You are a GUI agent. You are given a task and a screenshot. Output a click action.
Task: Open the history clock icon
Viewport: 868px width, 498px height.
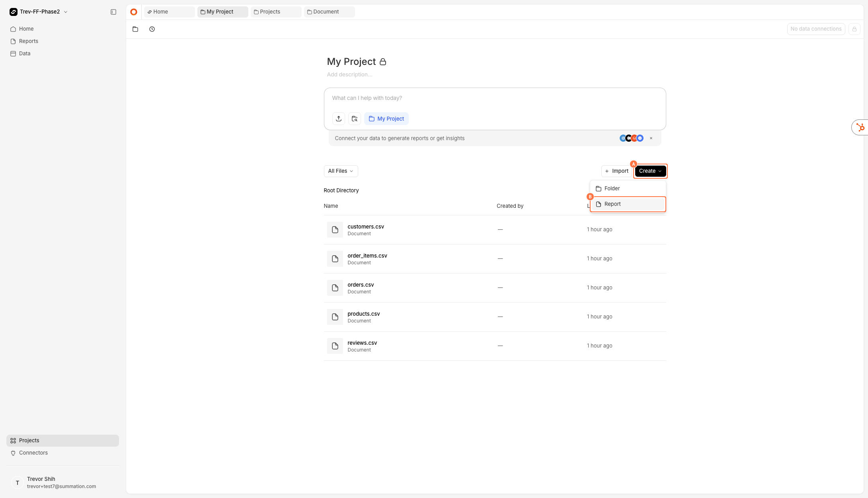[x=152, y=29]
